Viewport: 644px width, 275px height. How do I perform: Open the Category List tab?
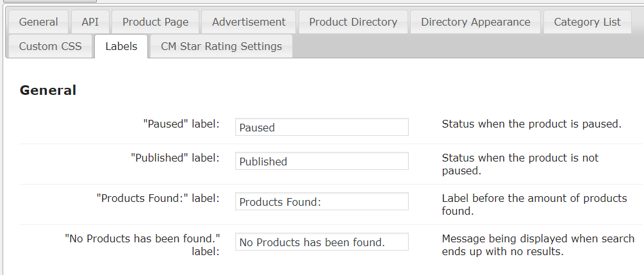tap(587, 22)
